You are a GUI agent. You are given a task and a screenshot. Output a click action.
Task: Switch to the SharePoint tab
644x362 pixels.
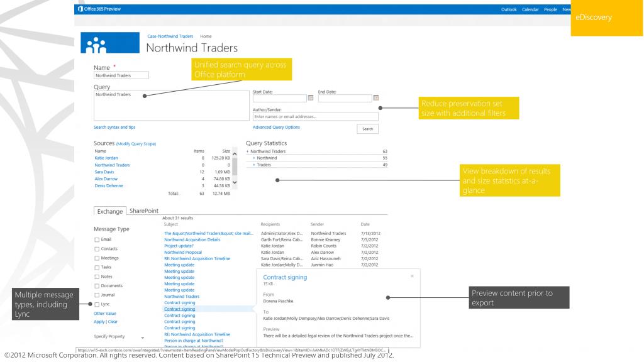click(144, 211)
